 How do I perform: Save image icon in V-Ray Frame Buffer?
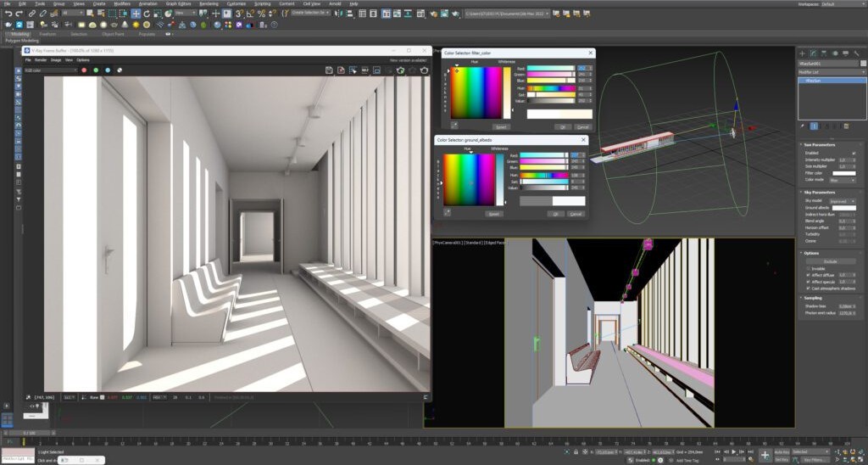coord(329,70)
